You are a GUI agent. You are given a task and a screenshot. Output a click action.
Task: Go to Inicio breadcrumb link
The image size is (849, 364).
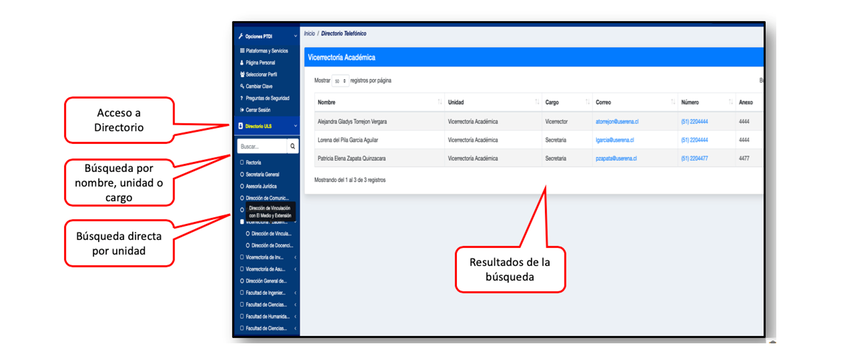[x=309, y=34]
